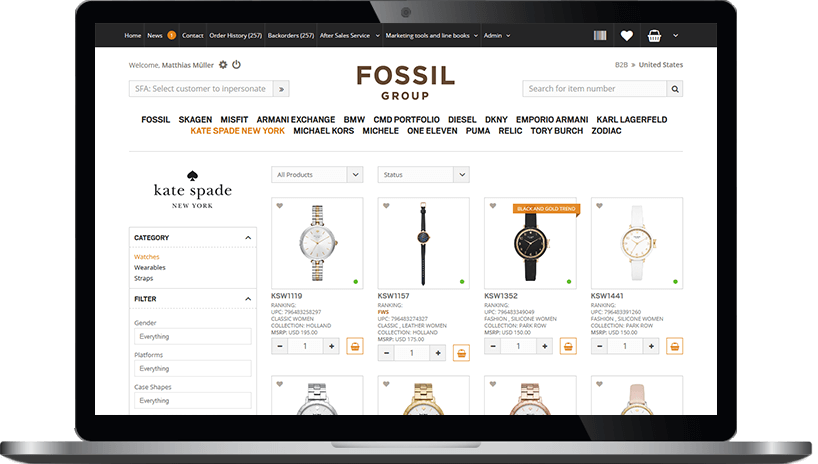818x464 pixels.
Task: Open Contact page
Action: click(193, 35)
